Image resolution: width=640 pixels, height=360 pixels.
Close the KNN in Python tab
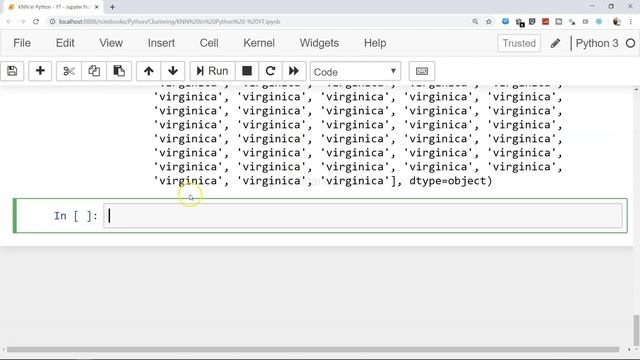coord(97,7)
